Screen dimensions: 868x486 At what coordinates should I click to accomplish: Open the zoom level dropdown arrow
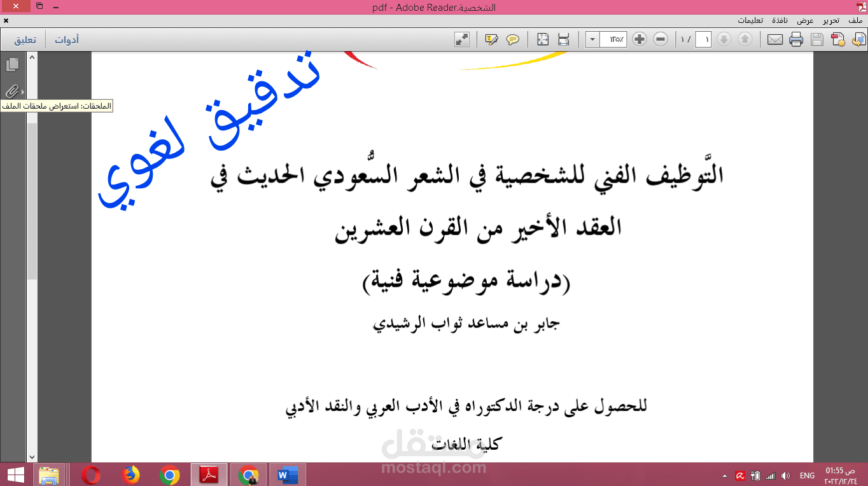click(592, 39)
